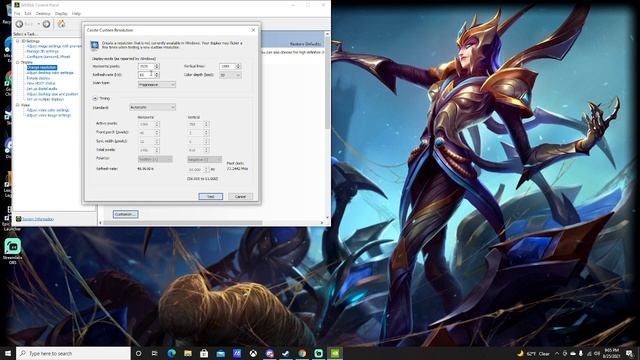
Task: Open the System Information link
Action: coord(38,219)
